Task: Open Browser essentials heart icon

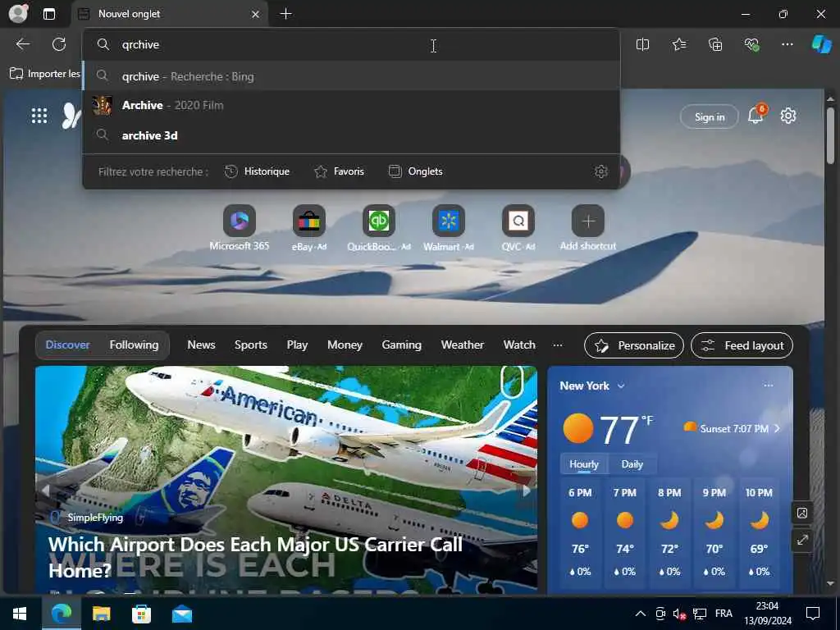Action: (x=751, y=44)
